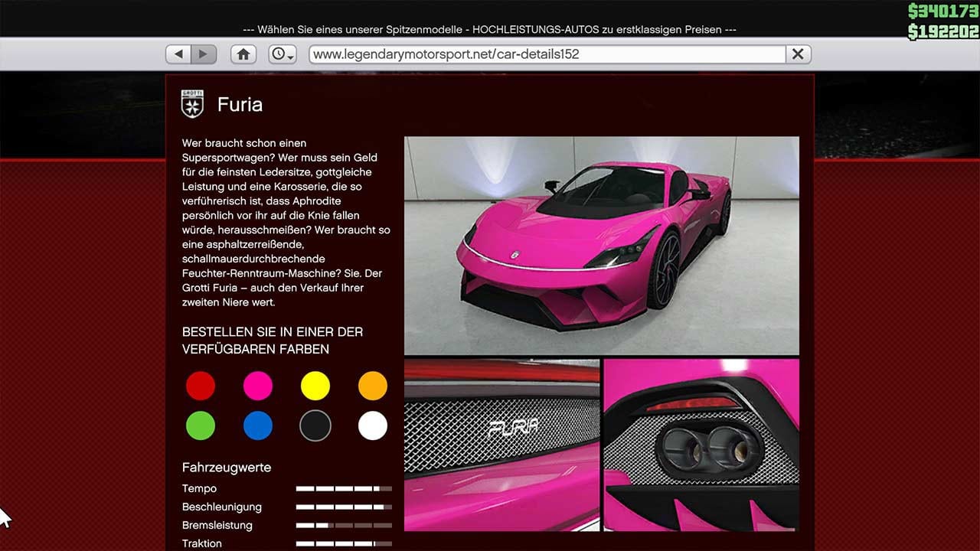Screen dimensions: 980x551
Task: Open the exhaust pipes close-up image
Action: point(701,445)
